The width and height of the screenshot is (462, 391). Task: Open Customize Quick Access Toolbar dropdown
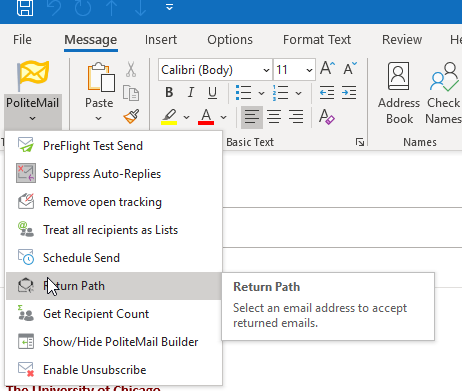169,7
